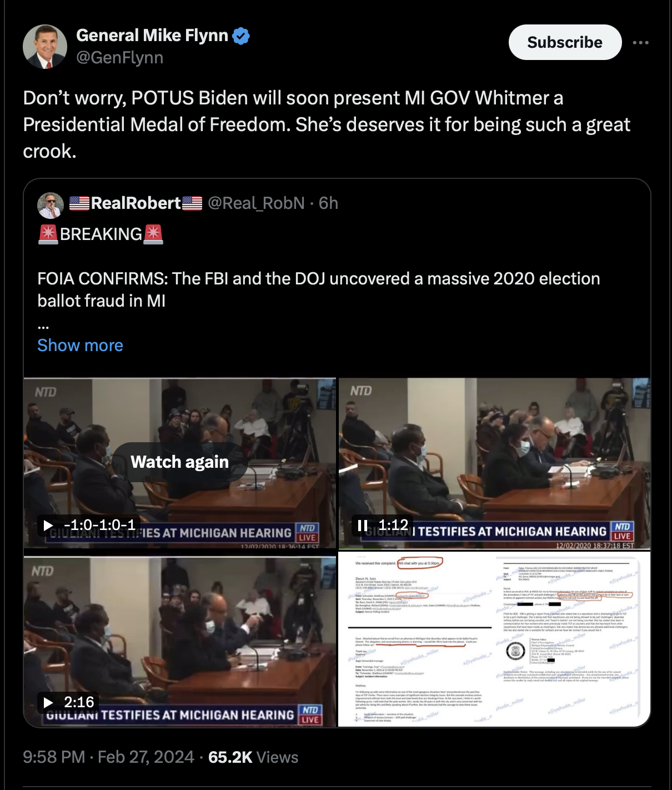Click the main tweet text about Whitmer
672x790 pixels.
coord(327,124)
